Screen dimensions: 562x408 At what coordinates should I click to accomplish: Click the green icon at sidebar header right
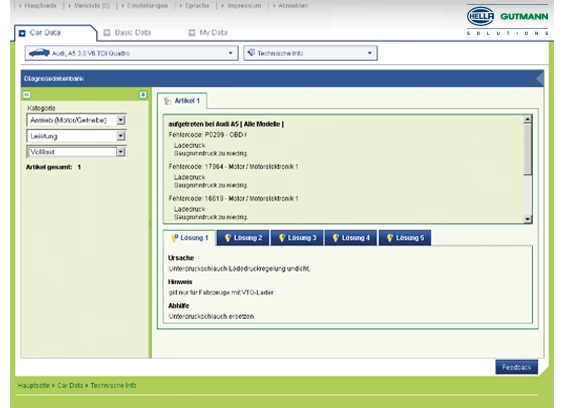pos(143,94)
